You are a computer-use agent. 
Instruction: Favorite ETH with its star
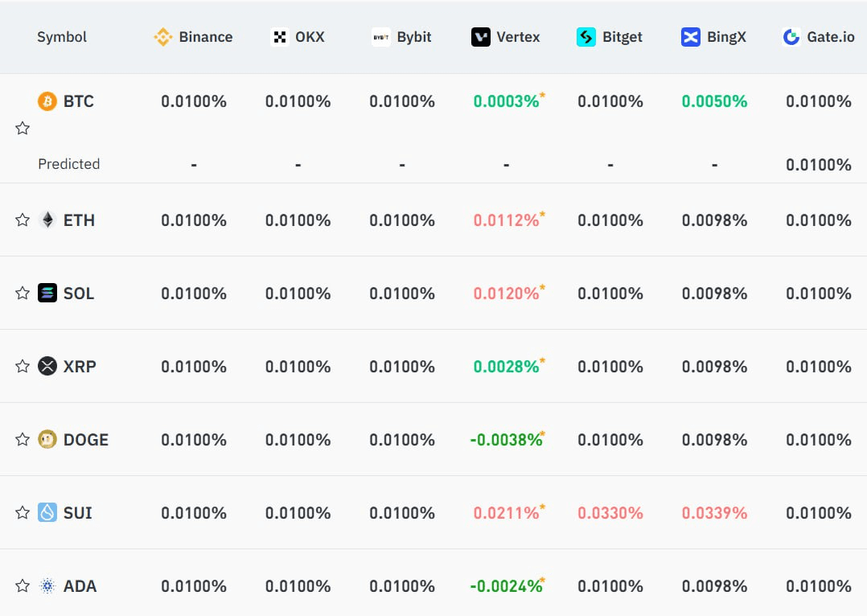click(23, 220)
